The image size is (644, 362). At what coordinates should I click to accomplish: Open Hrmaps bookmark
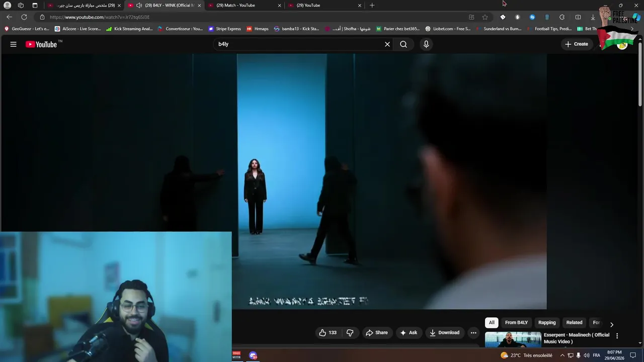pyautogui.click(x=258, y=29)
